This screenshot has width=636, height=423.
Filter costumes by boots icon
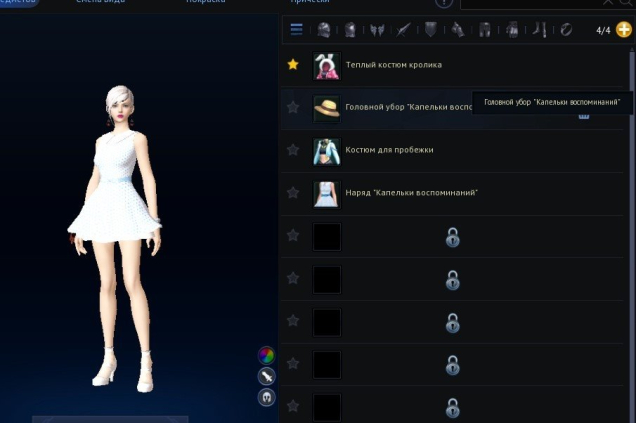tap(539, 30)
